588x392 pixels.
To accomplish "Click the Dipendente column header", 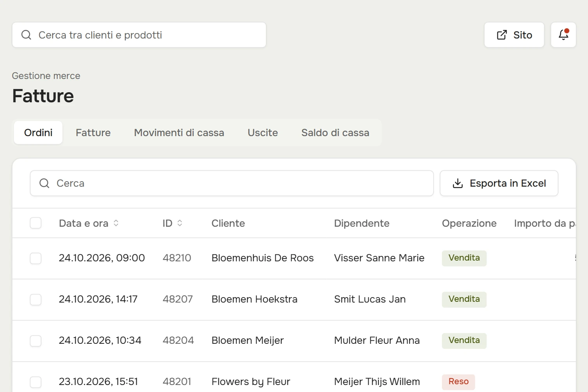I will [x=362, y=223].
